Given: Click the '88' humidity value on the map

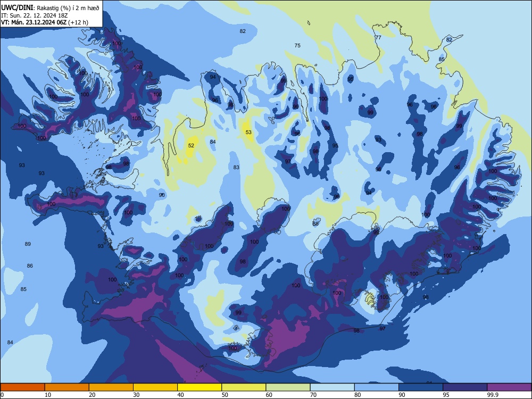Looking at the screenshot, I should [x=315, y=224].
